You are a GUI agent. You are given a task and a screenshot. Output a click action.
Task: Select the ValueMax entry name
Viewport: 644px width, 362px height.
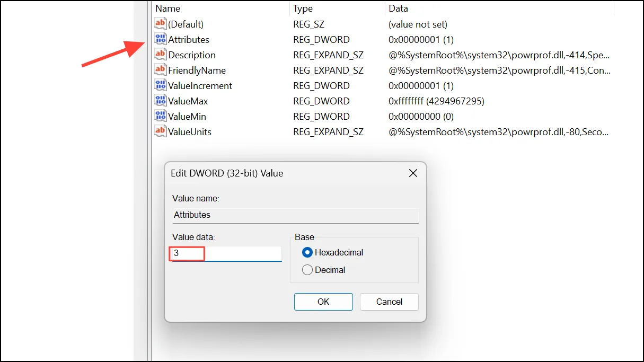coord(188,101)
